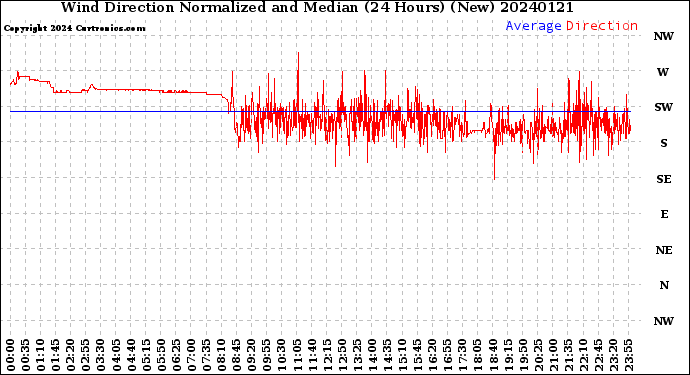Image resolution: width=690 pixels, height=375 pixels.
Task: Click the 15:10 time label
Action: (402, 355)
